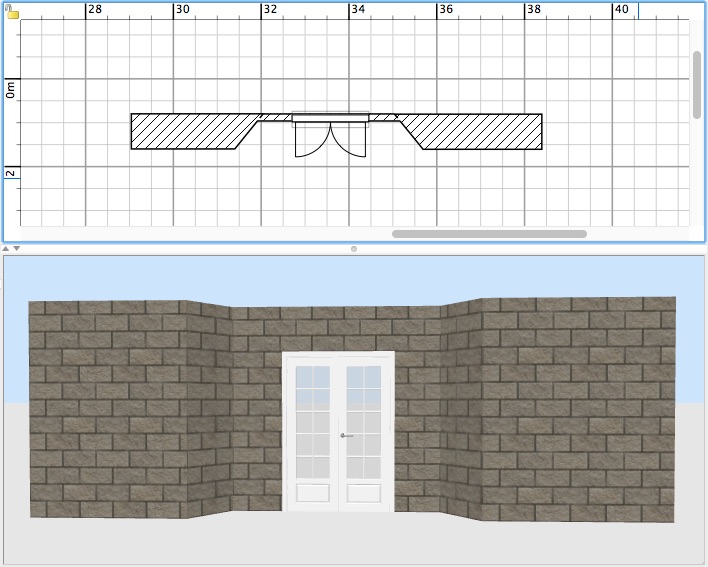Click the plan's horizontal scrollbar thumb
This screenshot has width=708, height=567.
tap(489, 234)
